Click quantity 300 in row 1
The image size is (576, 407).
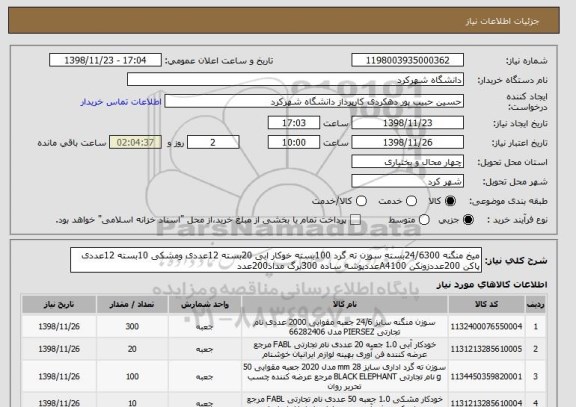tap(132, 326)
